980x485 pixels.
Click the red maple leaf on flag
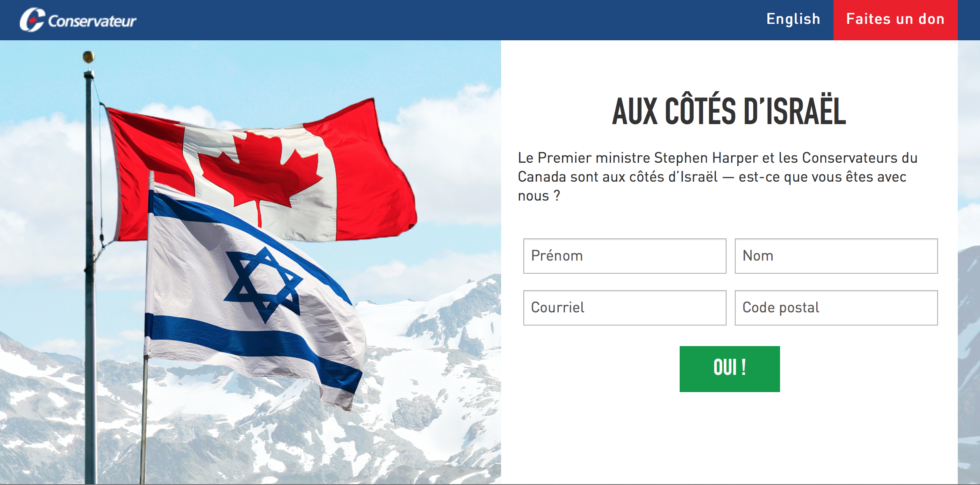tap(259, 173)
